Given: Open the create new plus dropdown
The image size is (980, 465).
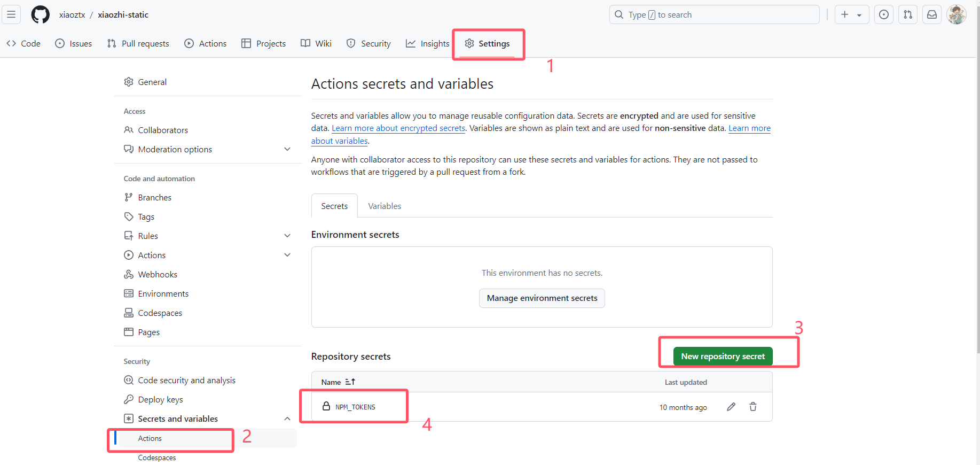Looking at the screenshot, I should [x=851, y=14].
